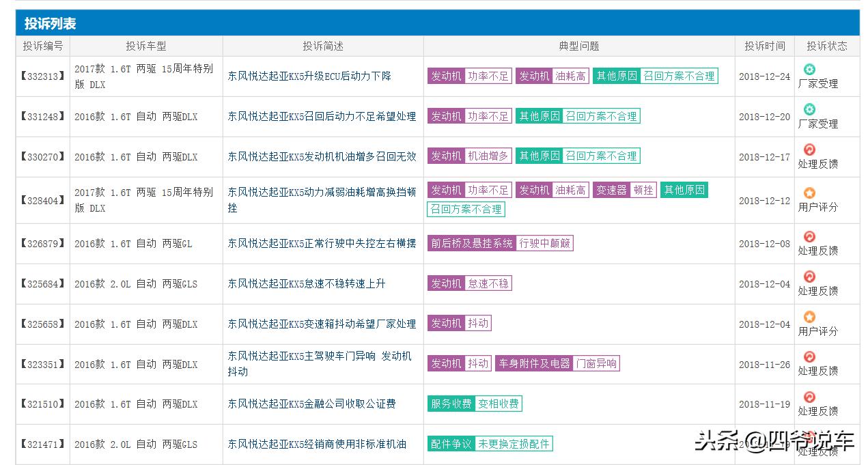This screenshot has width=868, height=465.
Task: Click the 配件争议 未更换定损配件 tag
Action: click(490, 443)
